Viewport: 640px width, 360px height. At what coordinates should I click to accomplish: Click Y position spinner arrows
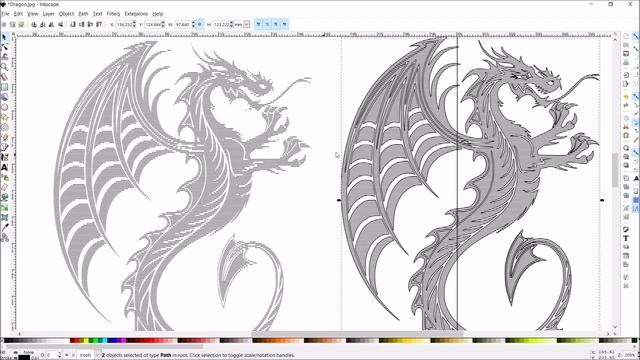[x=163, y=24]
